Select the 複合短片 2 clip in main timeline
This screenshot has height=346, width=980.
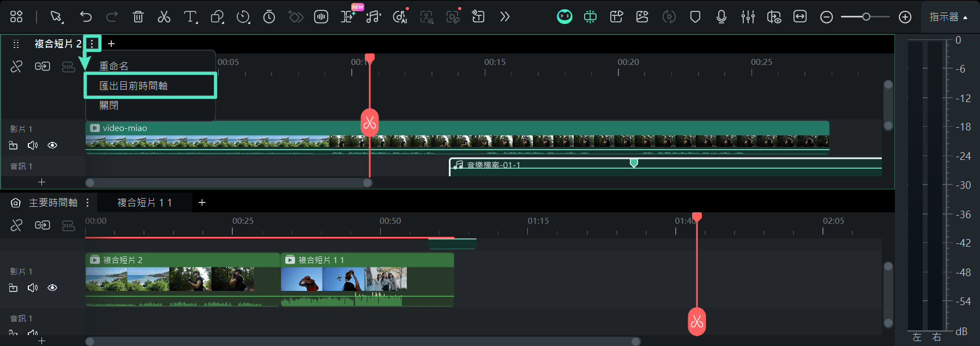tap(182, 278)
